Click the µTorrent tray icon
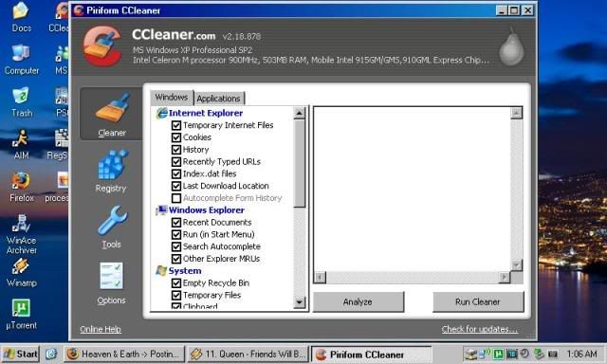Screen dimensions: 607x364 (499, 354)
